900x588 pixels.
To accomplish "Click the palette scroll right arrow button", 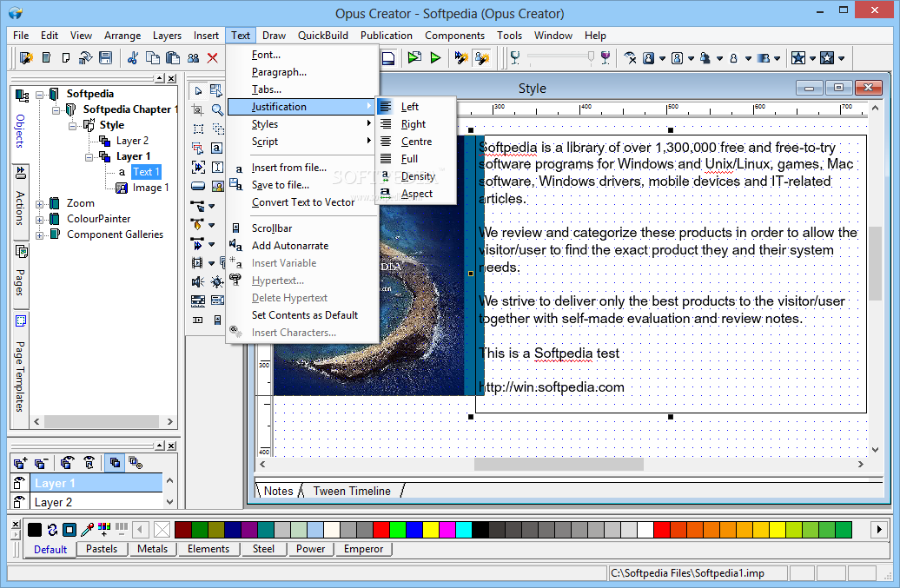I will (879, 530).
